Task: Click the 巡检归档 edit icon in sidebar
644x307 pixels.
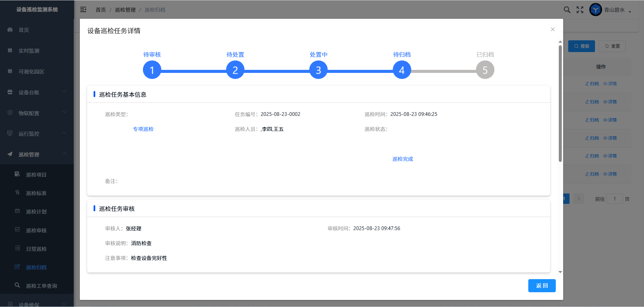Action: coord(17,267)
